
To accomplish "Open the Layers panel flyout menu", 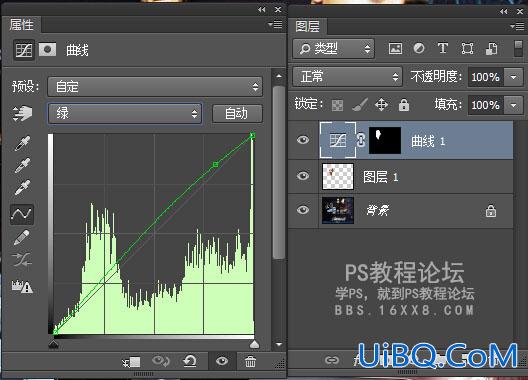I will point(517,26).
